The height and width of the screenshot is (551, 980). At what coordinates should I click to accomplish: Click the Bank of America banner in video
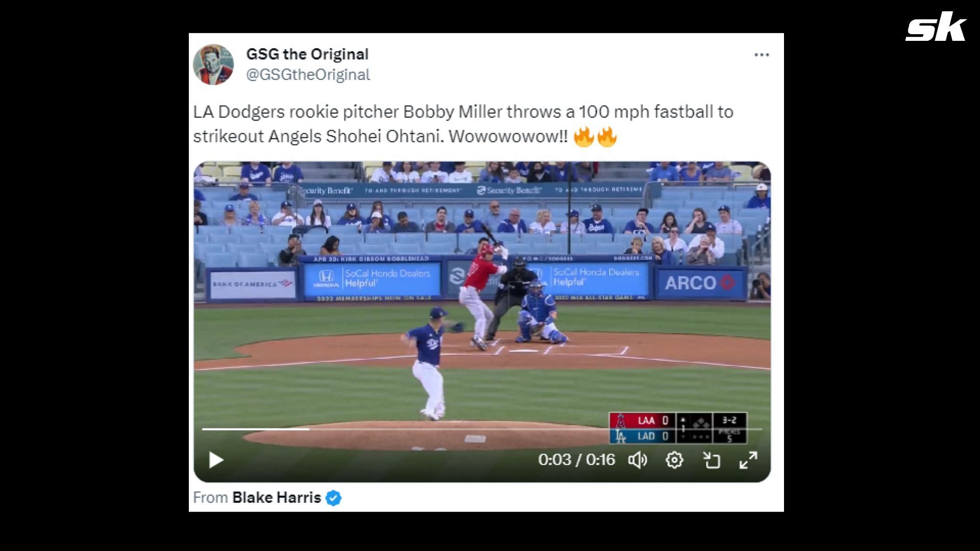[252, 284]
